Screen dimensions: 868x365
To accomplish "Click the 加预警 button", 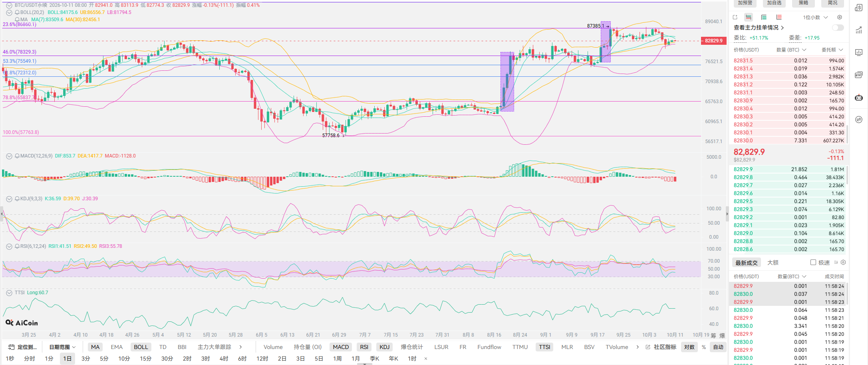I will click(745, 3).
